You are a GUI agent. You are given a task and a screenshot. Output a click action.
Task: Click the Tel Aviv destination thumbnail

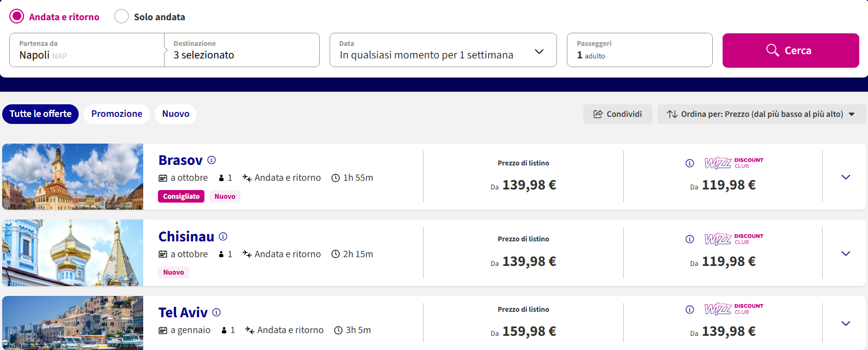[73, 323]
